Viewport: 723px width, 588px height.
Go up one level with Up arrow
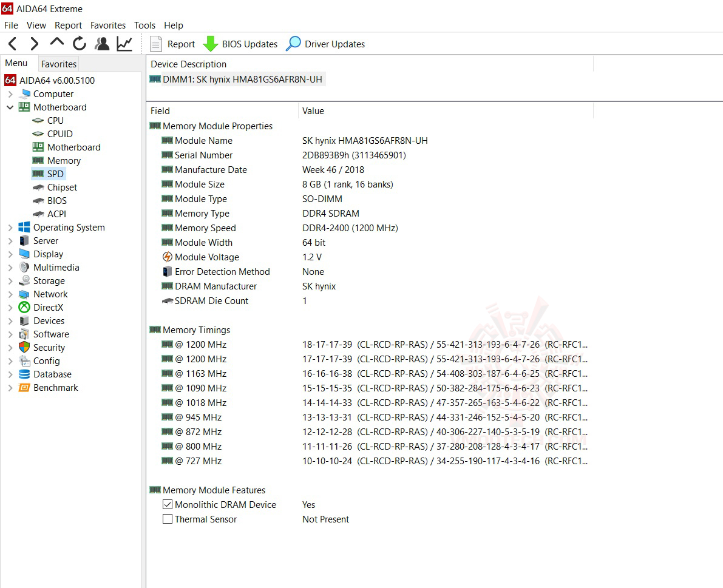[x=56, y=42]
